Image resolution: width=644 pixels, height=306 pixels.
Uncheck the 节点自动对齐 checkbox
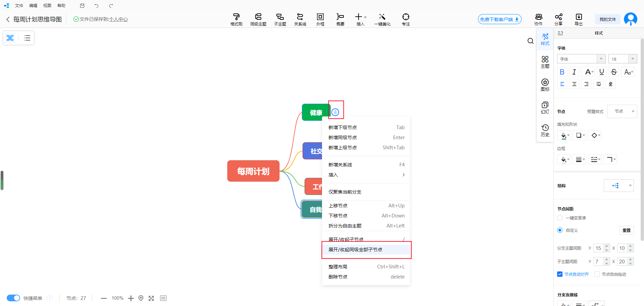pyautogui.click(x=560, y=274)
